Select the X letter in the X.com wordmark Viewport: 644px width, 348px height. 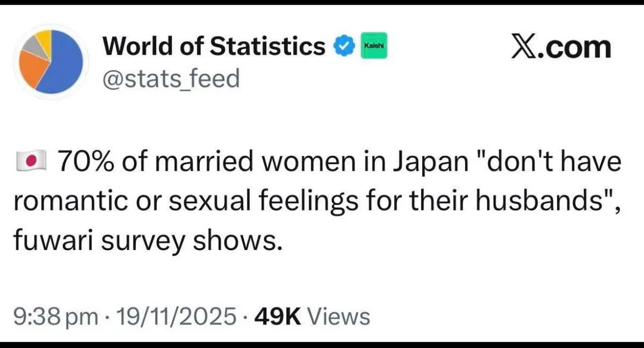pyautogui.click(x=522, y=47)
